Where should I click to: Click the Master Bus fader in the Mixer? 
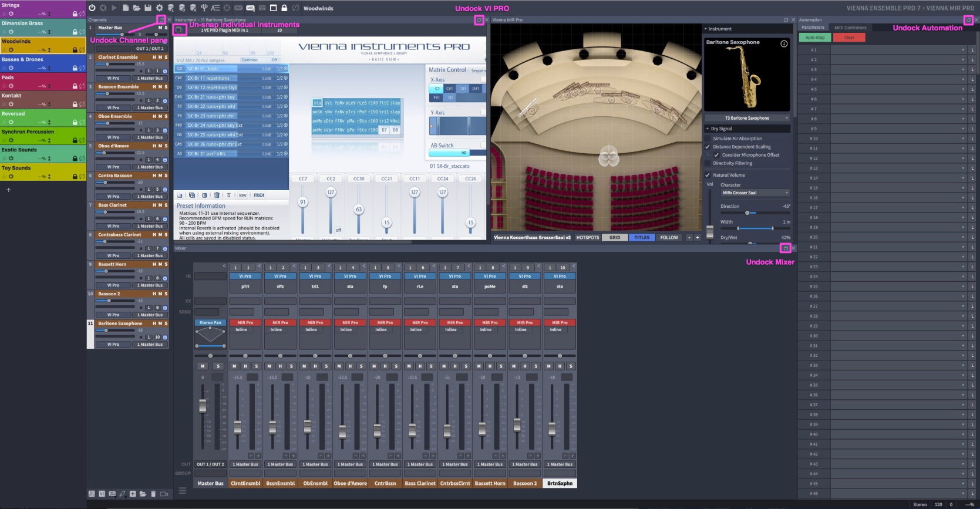coord(203,405)
